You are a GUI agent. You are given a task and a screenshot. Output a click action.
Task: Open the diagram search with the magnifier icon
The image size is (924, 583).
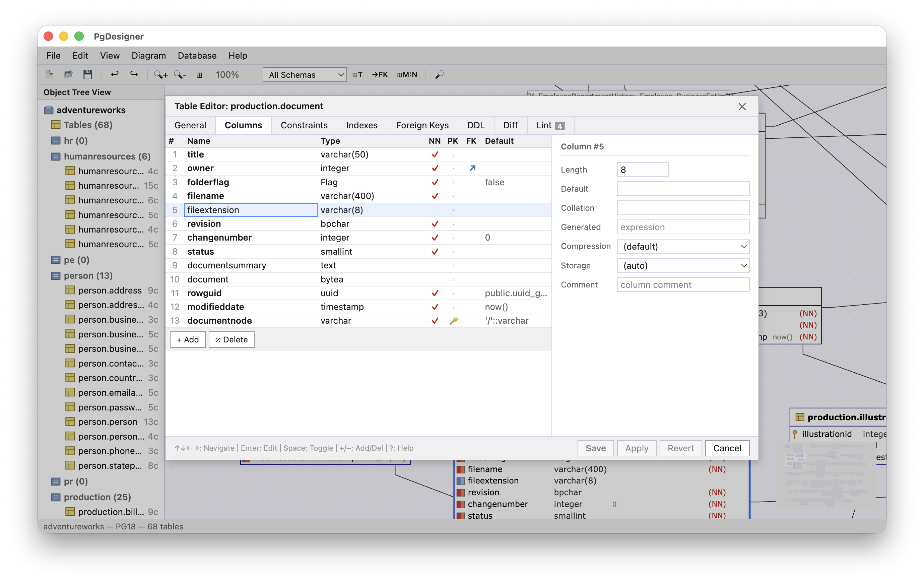click(439, 74)
